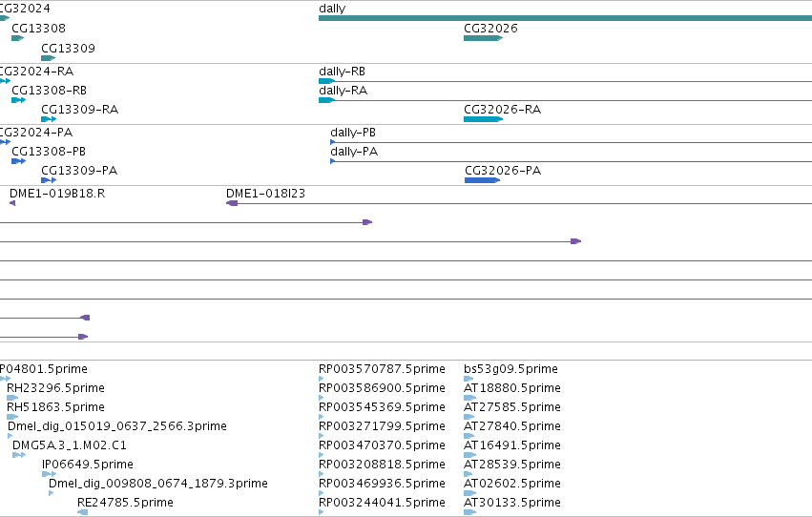Viewport: 812px width, 517px height.
Task: Click the AT27585.5prime label
Action: pyautogui.click(x=512, y=407)
